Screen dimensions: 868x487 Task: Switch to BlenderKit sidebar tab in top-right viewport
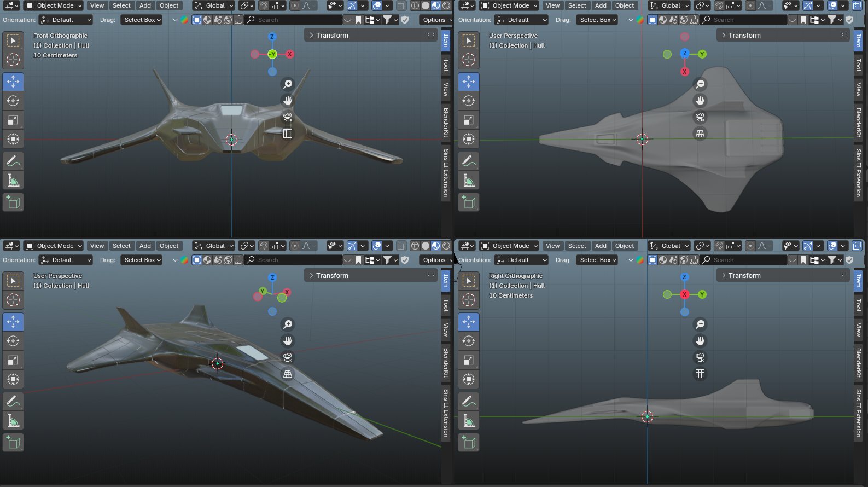(x=858, y=122)
